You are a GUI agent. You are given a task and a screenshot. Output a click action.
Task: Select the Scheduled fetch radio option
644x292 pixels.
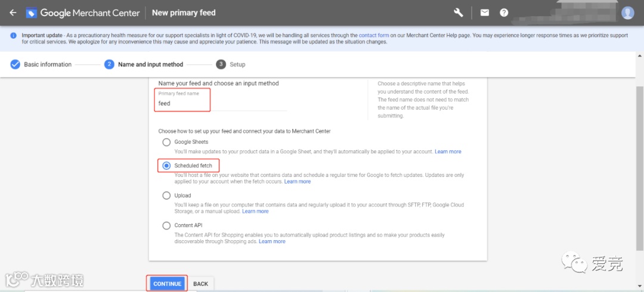166,166
